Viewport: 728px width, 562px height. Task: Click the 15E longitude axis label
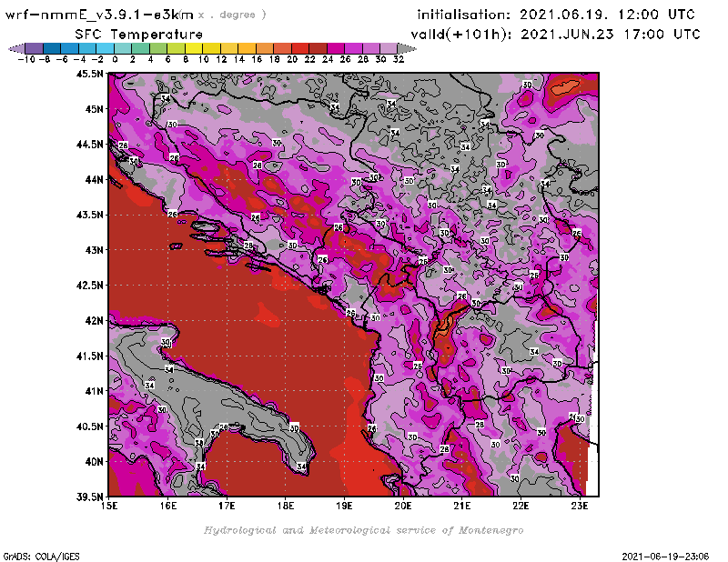point(109,506)
